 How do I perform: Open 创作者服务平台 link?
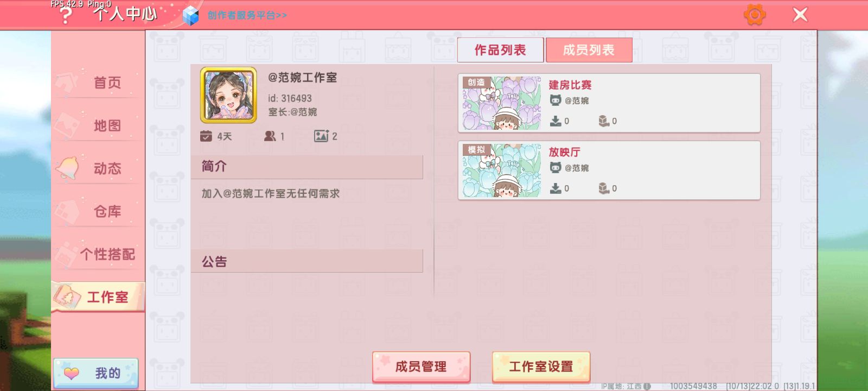click(247, 15)
